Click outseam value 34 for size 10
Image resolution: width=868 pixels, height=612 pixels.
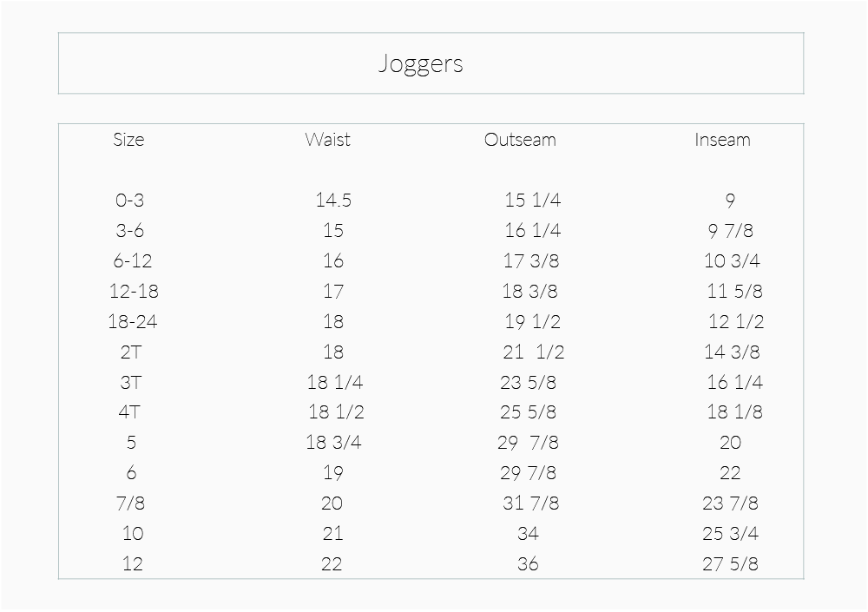point(528,534)
